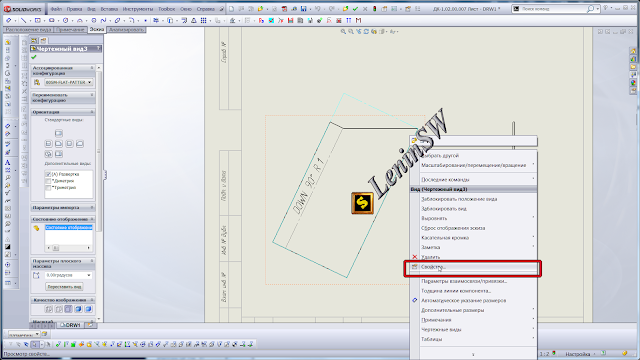Select the single front standard view icon
Screen dimensions: 640x360
(x=59, y=133)
